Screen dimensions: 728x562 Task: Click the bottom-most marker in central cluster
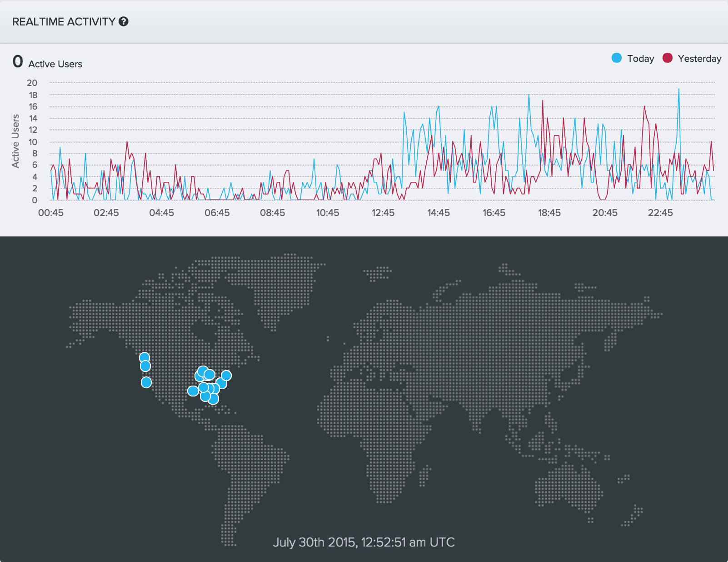click(213, 399)
